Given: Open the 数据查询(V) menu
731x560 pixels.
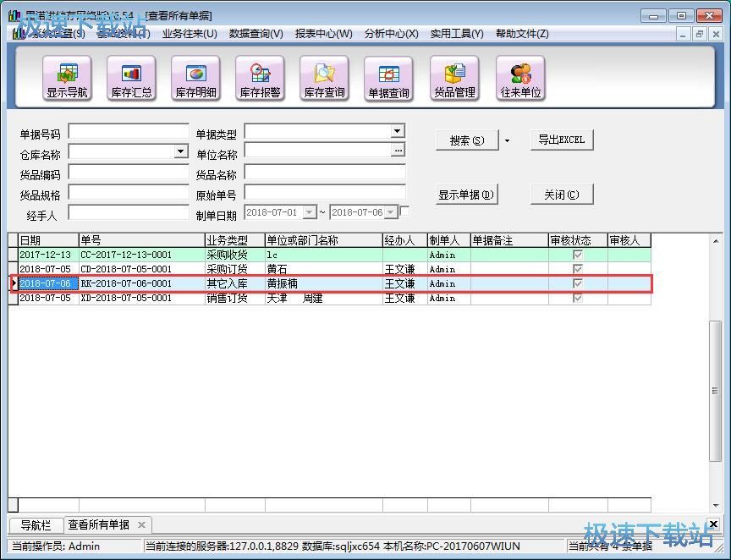Looking at the screenshot, I should click(256, 34).
